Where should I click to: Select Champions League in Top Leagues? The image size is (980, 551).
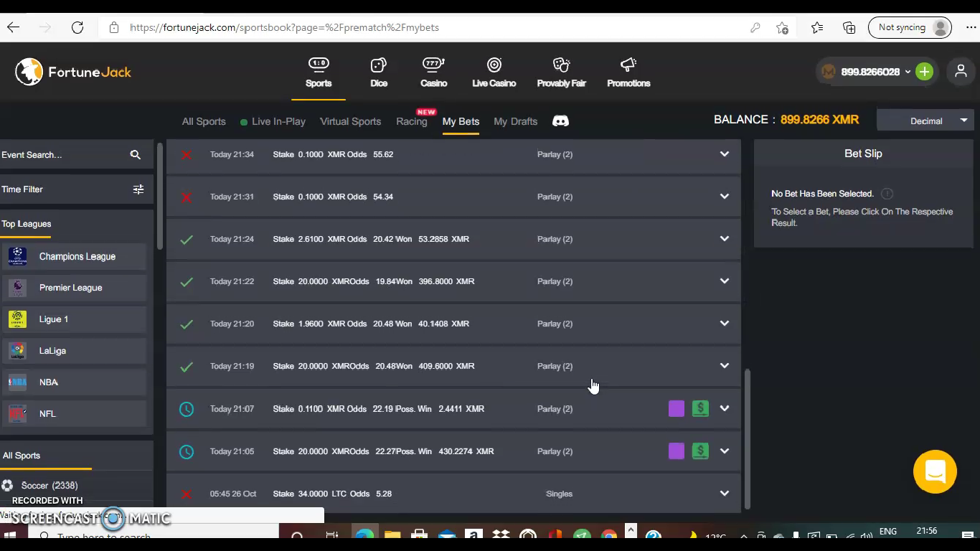(x=77, y=257)
